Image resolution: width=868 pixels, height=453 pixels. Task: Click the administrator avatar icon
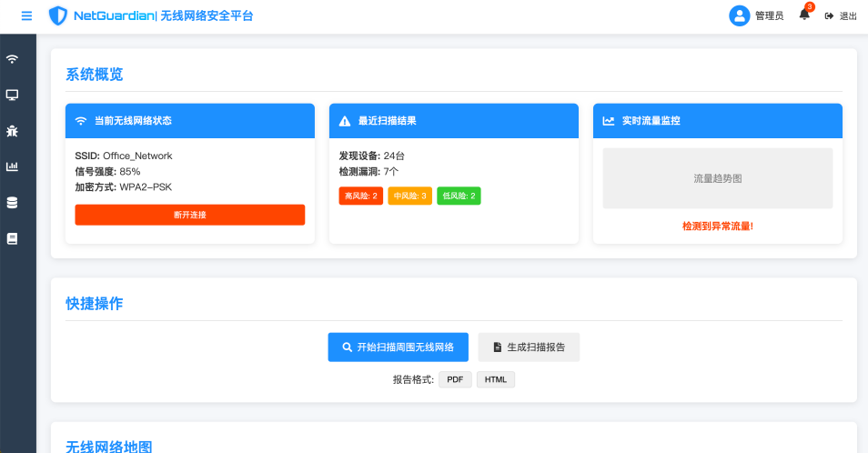click(x=739, y=16)
